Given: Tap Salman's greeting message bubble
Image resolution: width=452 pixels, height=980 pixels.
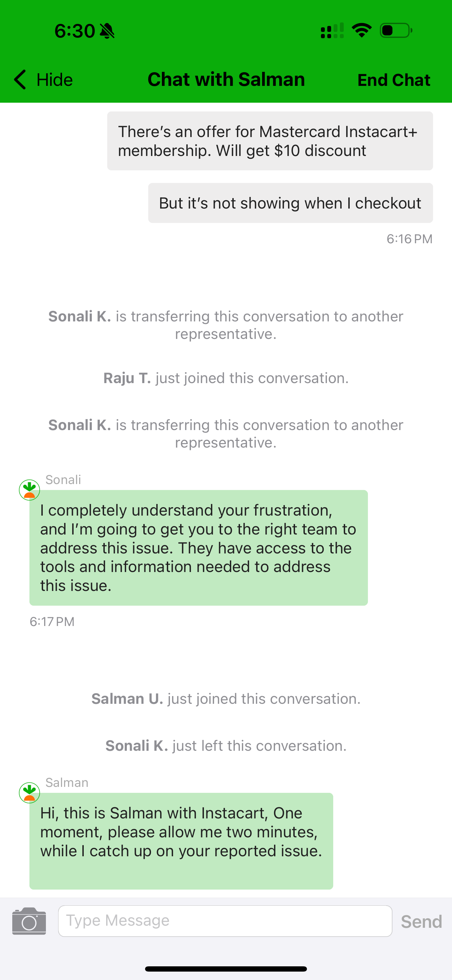Looking at the screenshot, I should (x=181, y=841).
